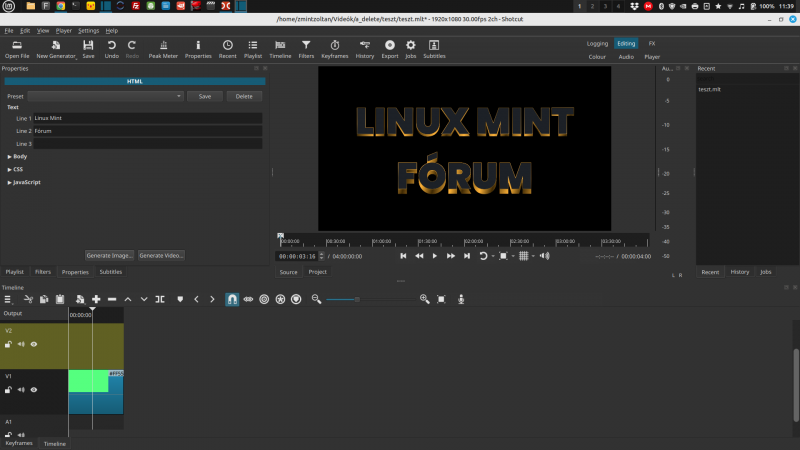The height and width of the screenshot is (450, 800).
Task: Open the History panel from the toolbar
Action: pos(365,49)
